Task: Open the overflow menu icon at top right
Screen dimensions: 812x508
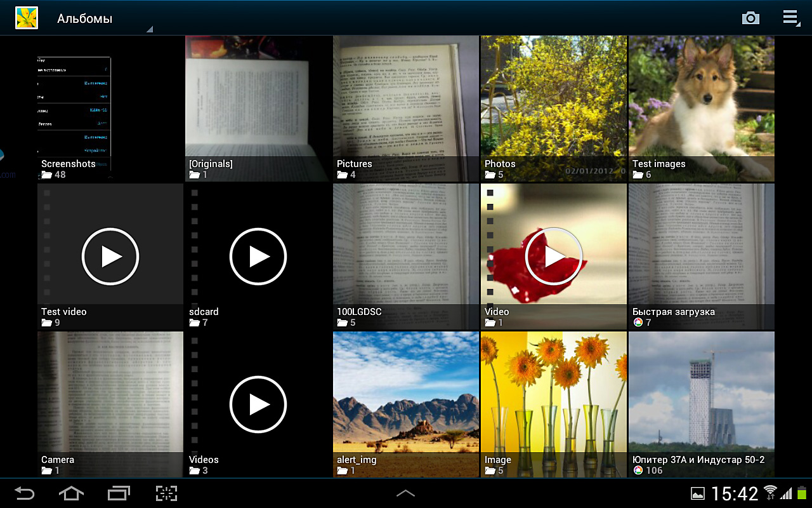Action: click(x=790, y=18)
